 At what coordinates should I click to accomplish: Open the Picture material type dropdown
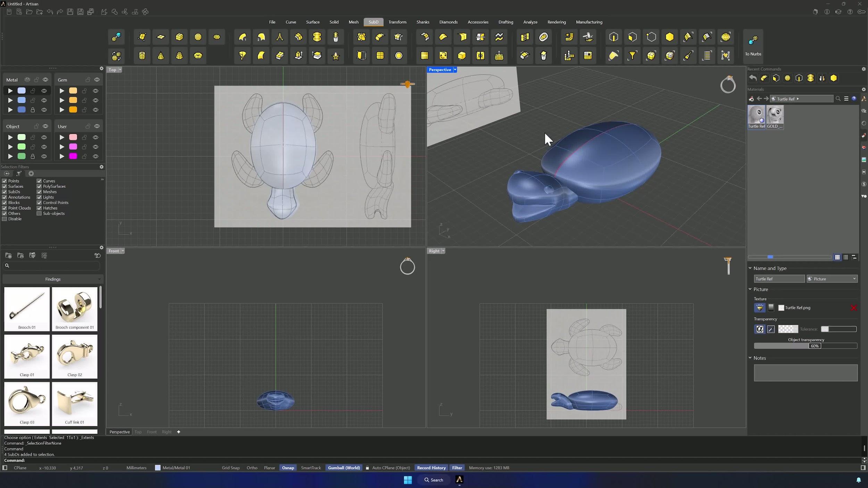[832, 279]
